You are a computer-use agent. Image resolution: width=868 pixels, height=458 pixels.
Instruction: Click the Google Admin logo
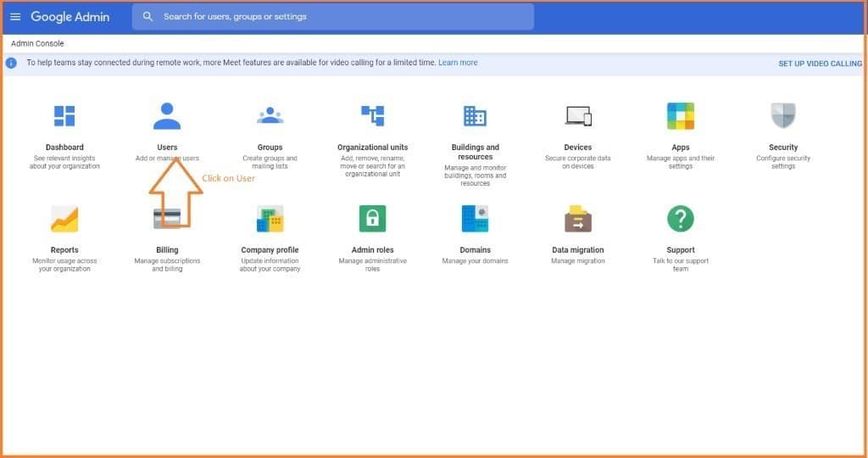(70, 17)
